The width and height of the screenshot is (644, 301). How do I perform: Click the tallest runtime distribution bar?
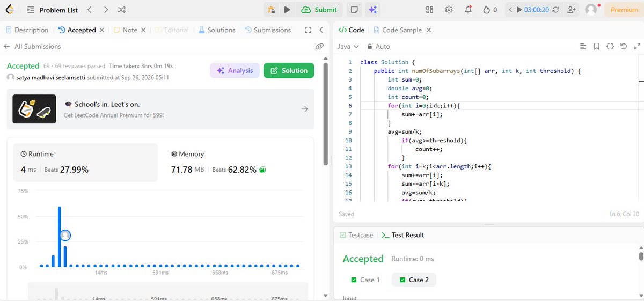[59, 236]
